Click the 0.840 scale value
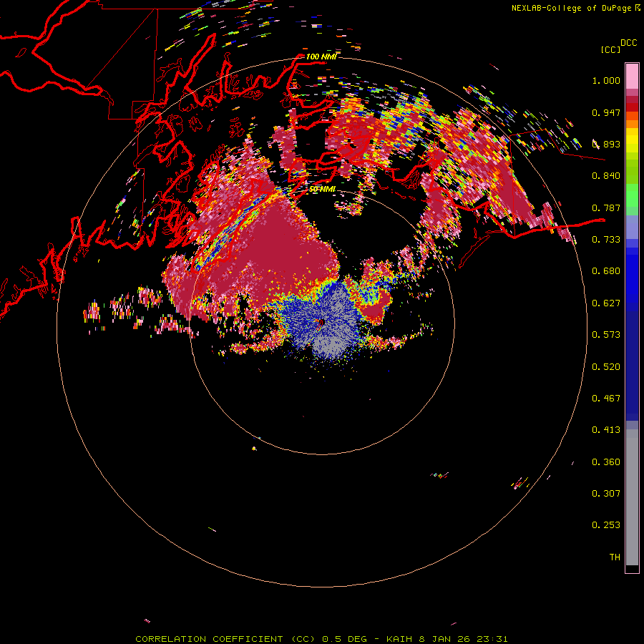The height and width of the screenshot is (644, 644). 606,176
